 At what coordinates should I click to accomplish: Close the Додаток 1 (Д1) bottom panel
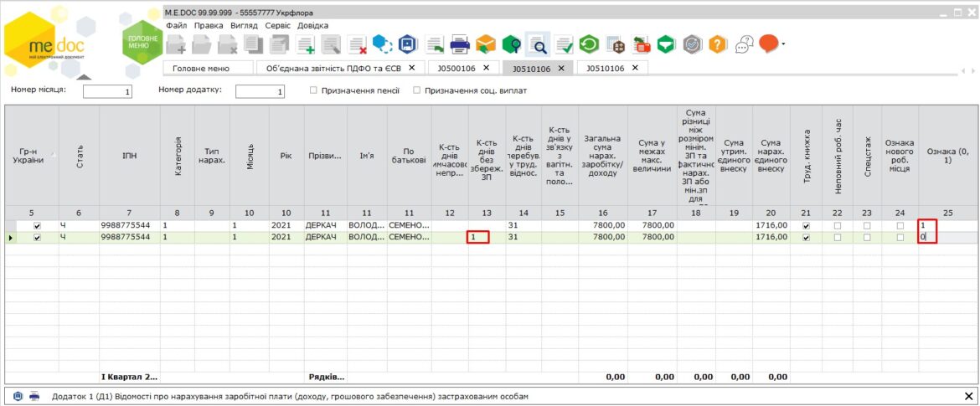[969, 396]
